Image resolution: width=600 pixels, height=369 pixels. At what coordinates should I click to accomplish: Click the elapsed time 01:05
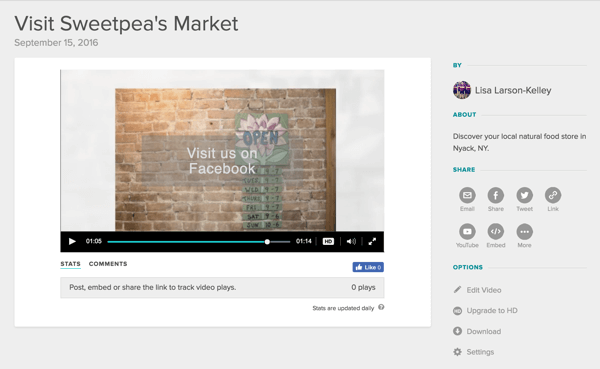coord(93,241)
